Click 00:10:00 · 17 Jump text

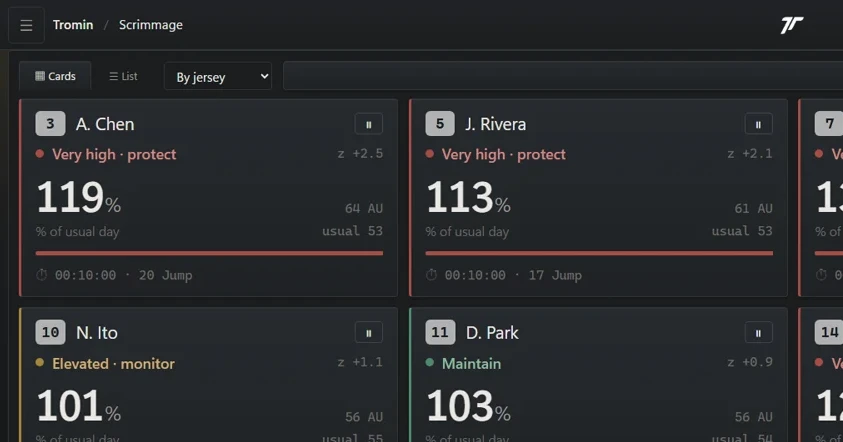tap(513, 275)
